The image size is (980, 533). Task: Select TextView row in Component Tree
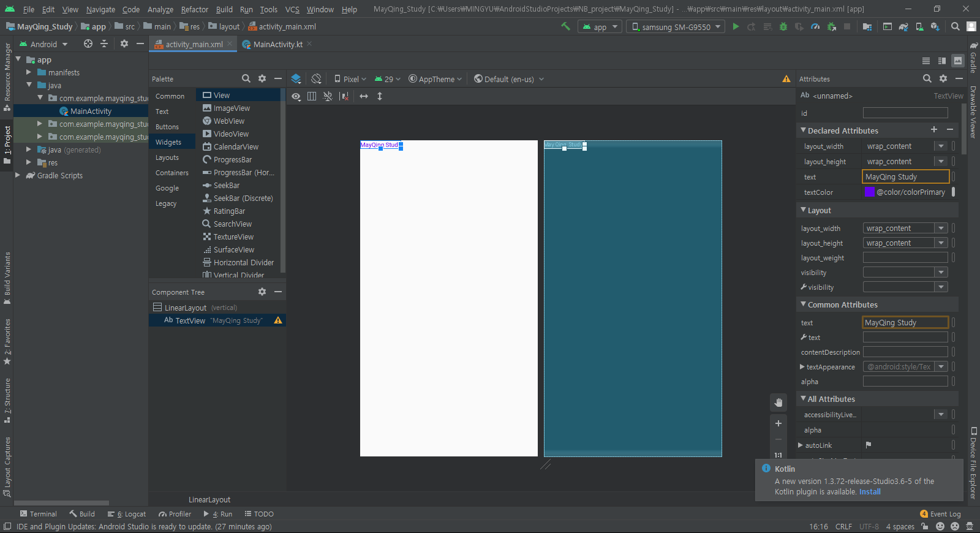coord(217,320)
